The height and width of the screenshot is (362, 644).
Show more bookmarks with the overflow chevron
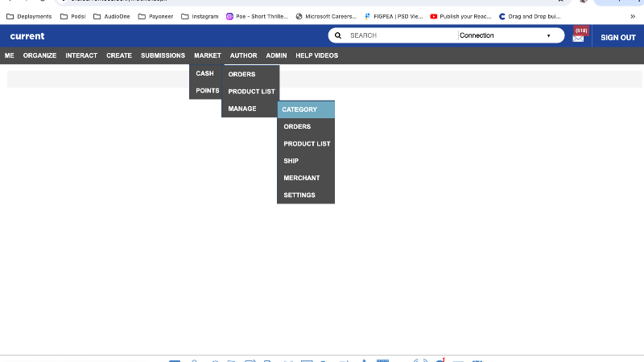pyautogui.click(x=632, y=16)
